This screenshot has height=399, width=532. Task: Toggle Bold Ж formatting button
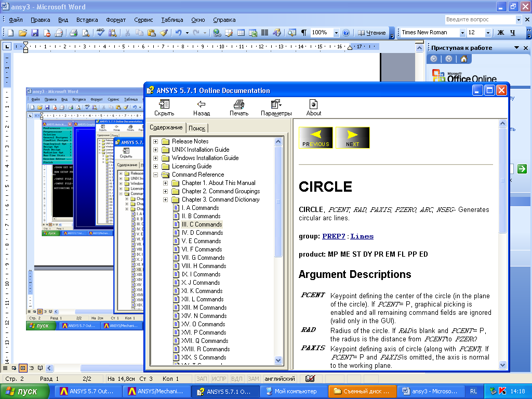pos(500,33)
